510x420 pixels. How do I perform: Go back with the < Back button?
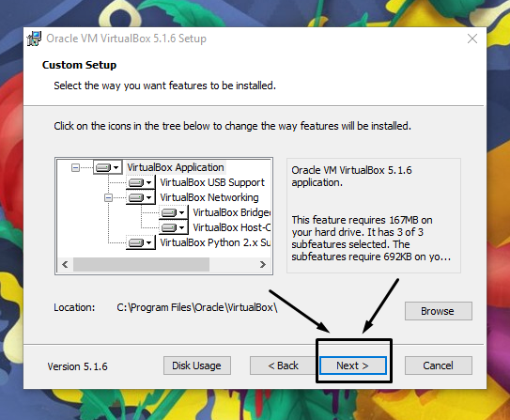pos(283,366)
